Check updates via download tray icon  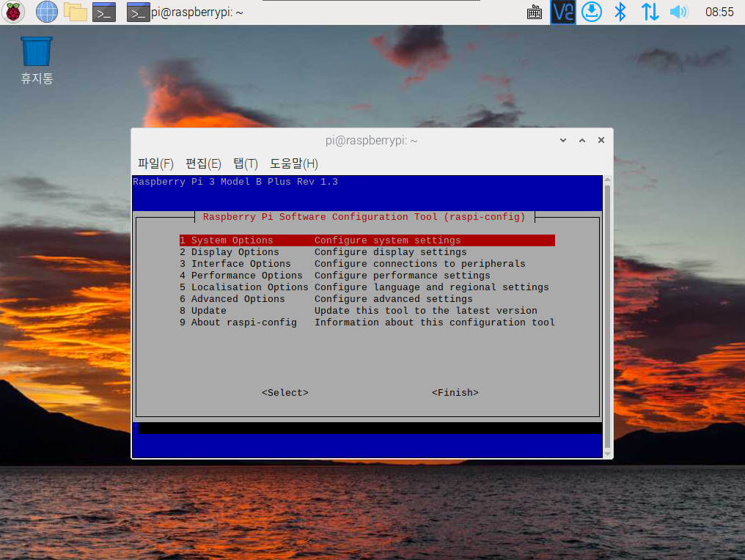click(x=592, y=12)
